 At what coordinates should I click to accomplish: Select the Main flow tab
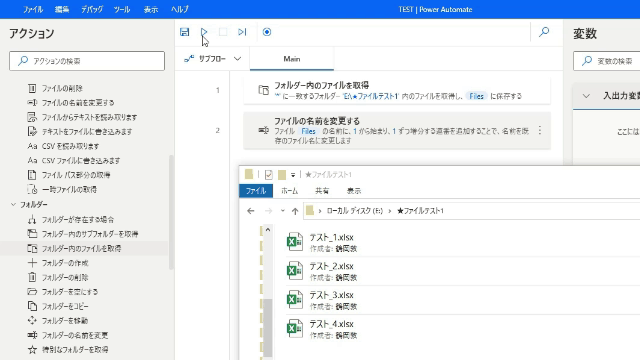292,59
